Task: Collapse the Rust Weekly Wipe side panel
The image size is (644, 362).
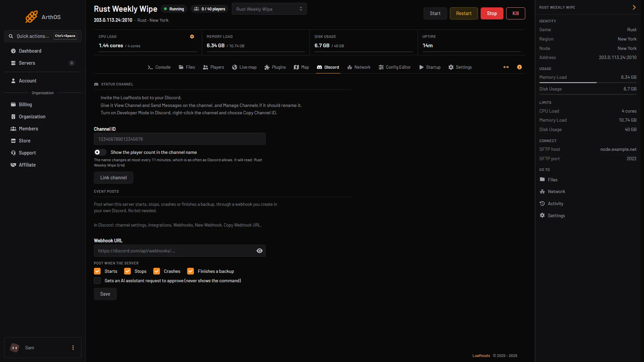Action: [x=634, y=7]
